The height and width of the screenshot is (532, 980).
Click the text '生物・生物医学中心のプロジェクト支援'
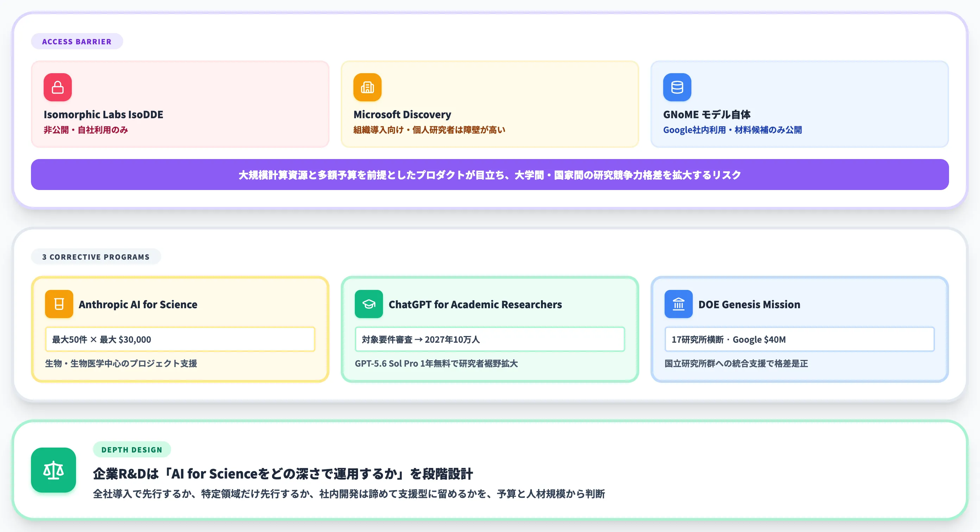[x=121, y=363]
